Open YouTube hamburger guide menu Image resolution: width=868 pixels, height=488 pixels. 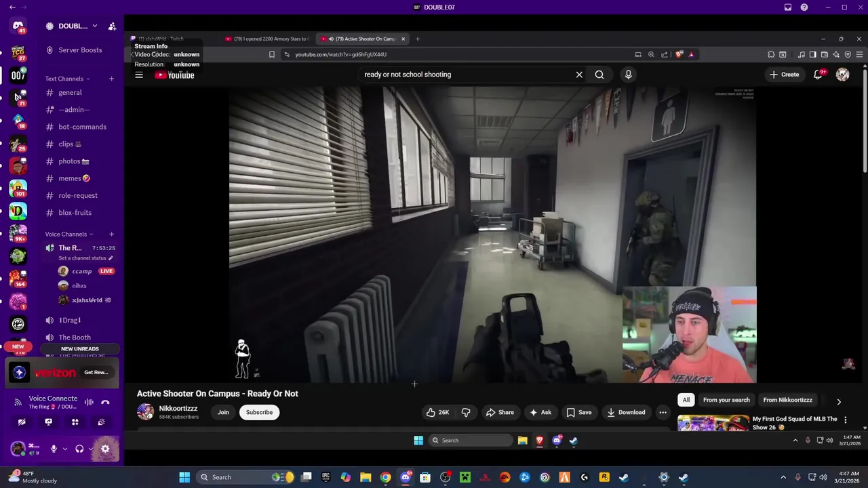pyautogui.click(x=139, y=75)
